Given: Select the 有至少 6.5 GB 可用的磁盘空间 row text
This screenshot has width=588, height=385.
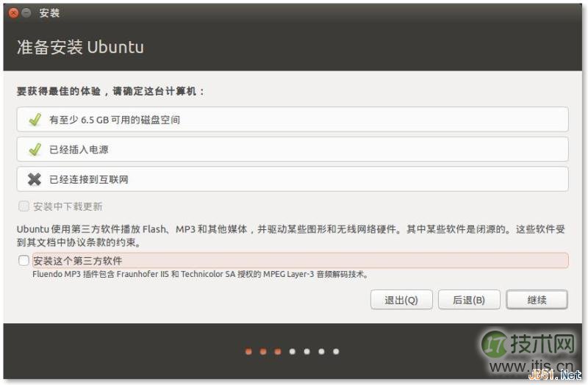Looking at the screenshot, I should [115, 120].
